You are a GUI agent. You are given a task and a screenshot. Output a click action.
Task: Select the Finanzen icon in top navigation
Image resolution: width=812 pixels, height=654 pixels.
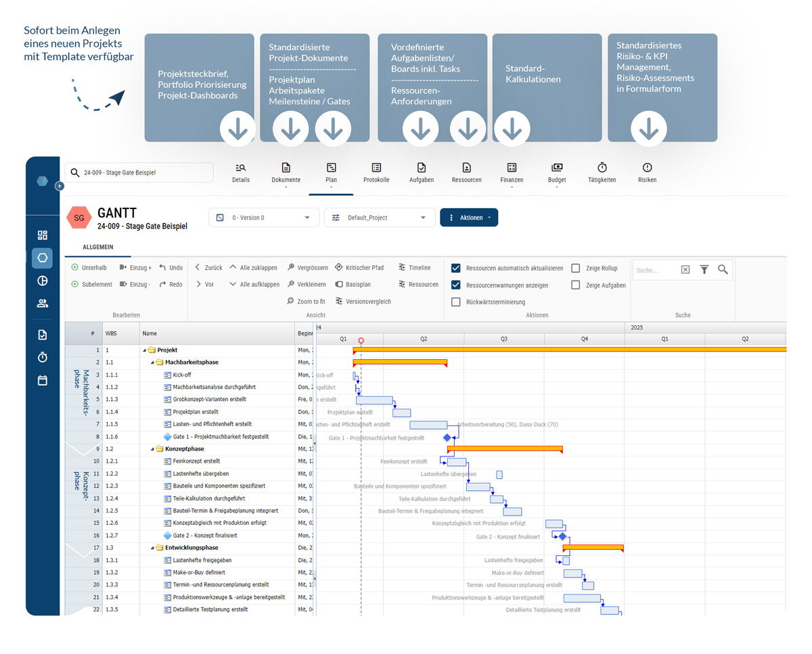click(x=512, y=172)
